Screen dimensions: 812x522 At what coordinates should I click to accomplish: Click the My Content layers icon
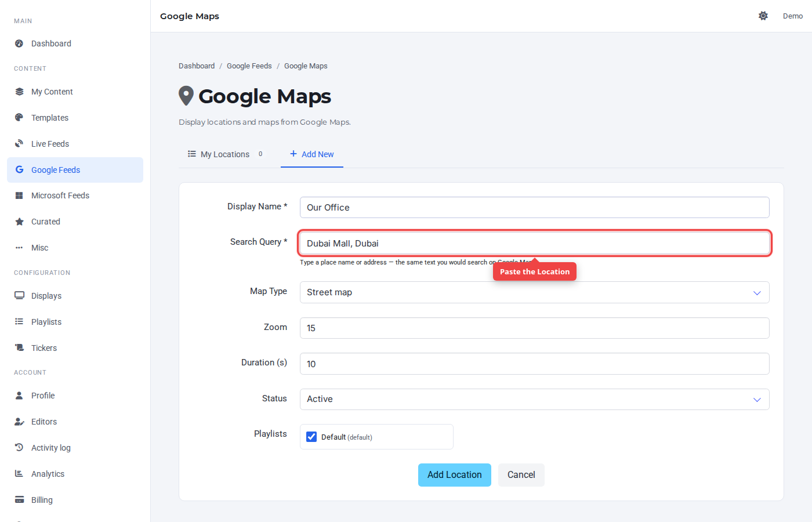(19, 92)
